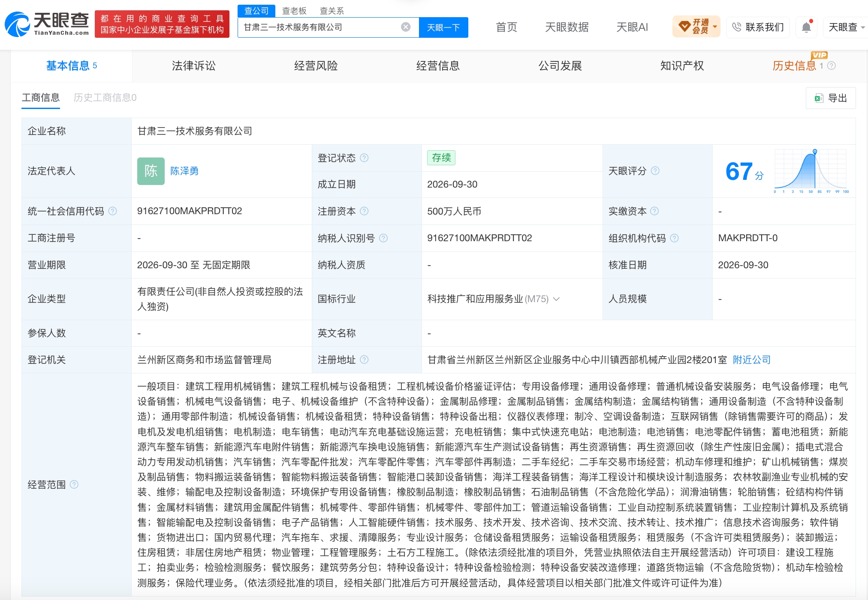Screen dimensions: 868x600
Task: Click the help icon beside 经营范围
Action: click(74, 485)
